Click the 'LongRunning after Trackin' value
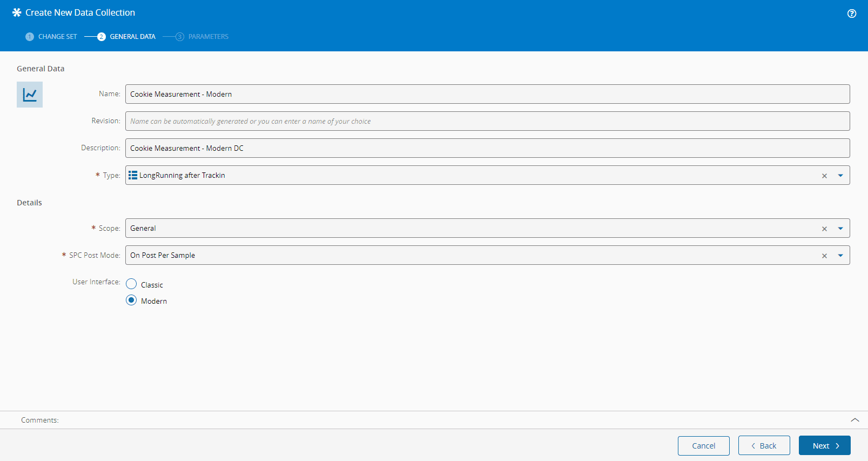 point(182,175)
